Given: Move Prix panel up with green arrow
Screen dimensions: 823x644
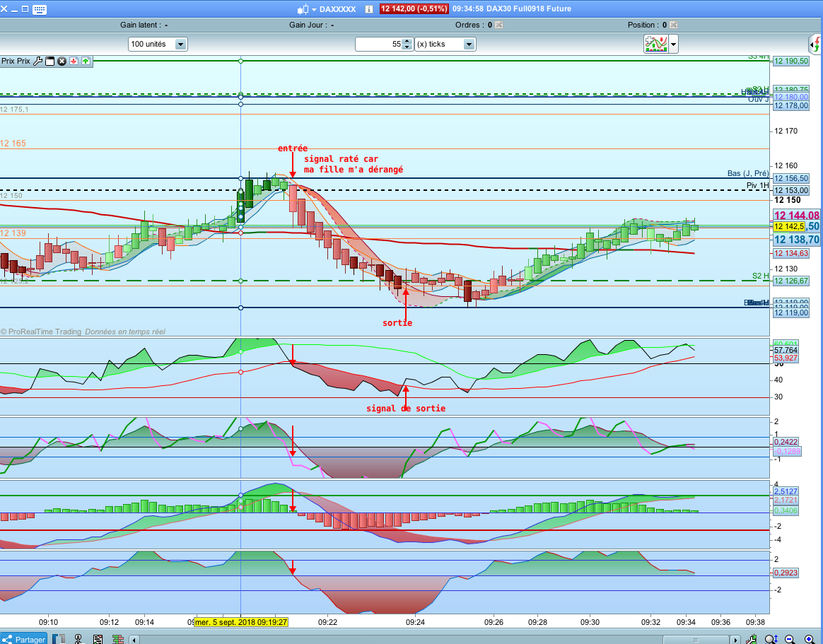Looking at the screenshot, I should click(x=86, y=61).
